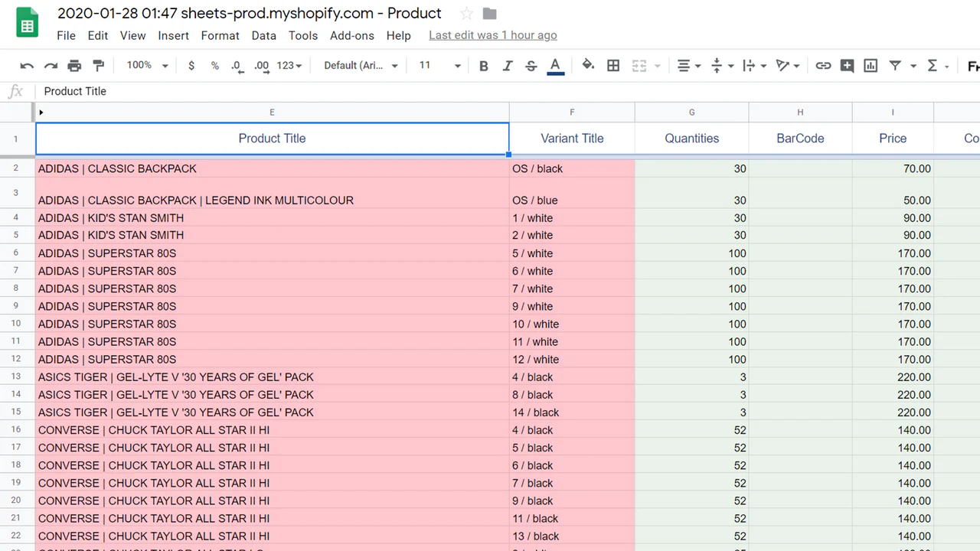Open the View menu

[132, 35]
